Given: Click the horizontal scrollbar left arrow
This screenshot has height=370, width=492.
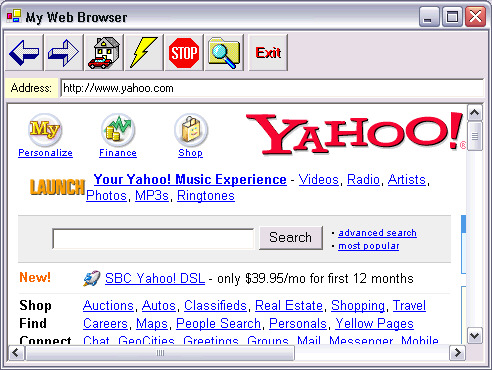Looking at the screenshot, I should click(16, 353).
